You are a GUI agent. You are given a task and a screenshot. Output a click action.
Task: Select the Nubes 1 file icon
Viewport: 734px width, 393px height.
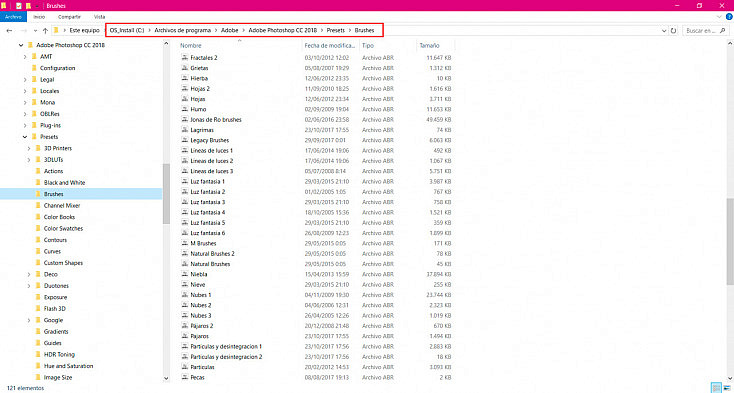pyautogui.click(x=184, y=295)
